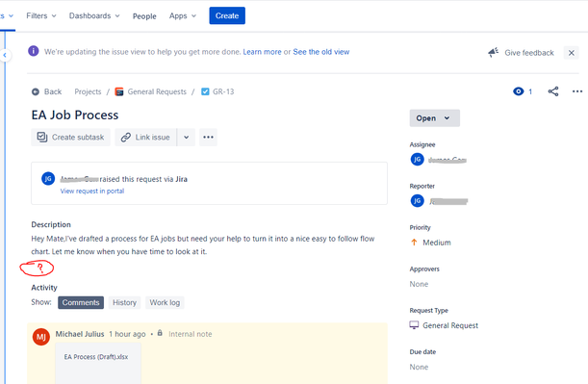Open EA Process (Draft).xlsx attachment
Image resolution: width=588 pixels, height=384 pixels.
tap(98, 363)
